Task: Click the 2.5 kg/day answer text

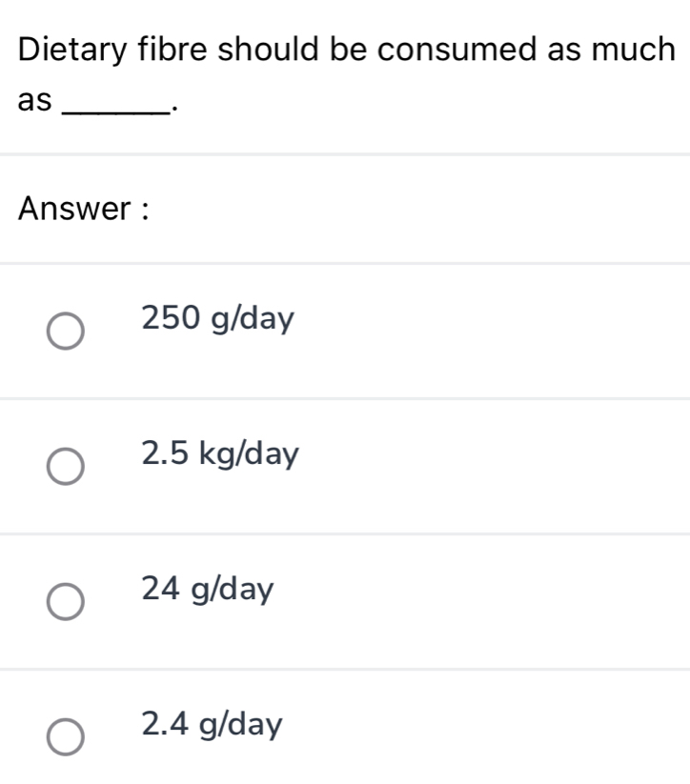Action: (x=221, y=453)
